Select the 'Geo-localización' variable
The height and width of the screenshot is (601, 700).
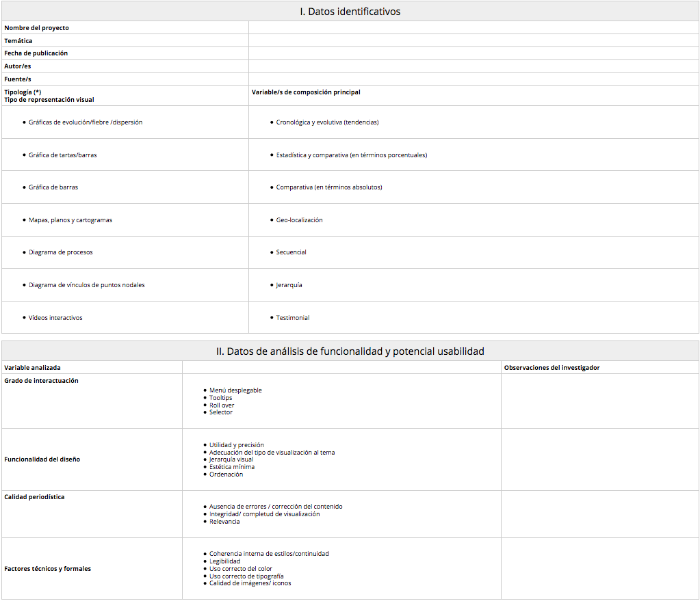coord(299,220)
